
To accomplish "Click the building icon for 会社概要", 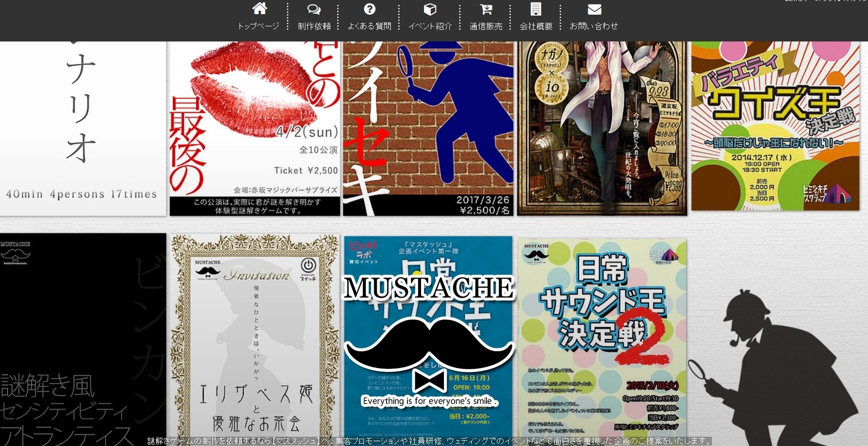I will 536,9.
